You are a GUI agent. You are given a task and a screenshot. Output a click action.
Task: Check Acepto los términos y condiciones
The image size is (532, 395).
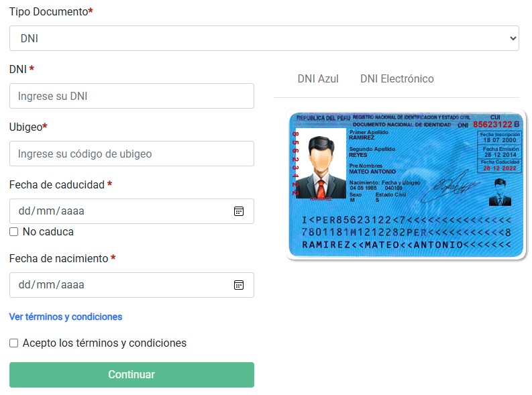click(13, 343)
